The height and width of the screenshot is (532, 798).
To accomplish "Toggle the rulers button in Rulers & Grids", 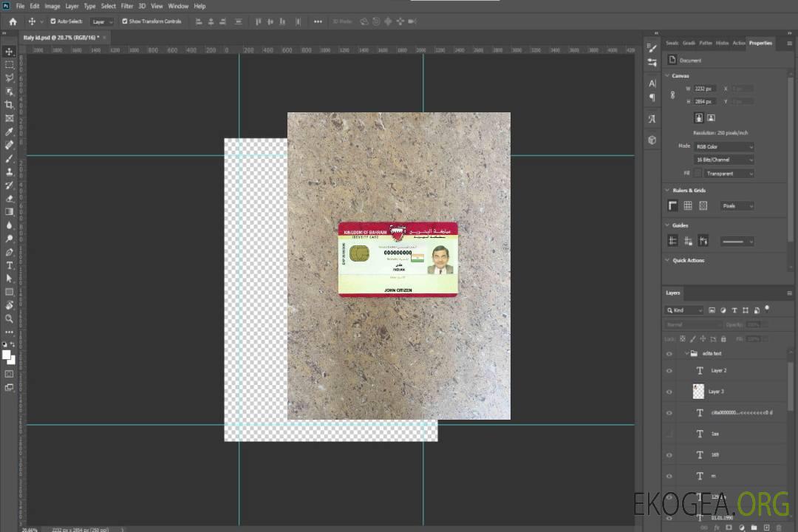I will [x=672, y=205].
